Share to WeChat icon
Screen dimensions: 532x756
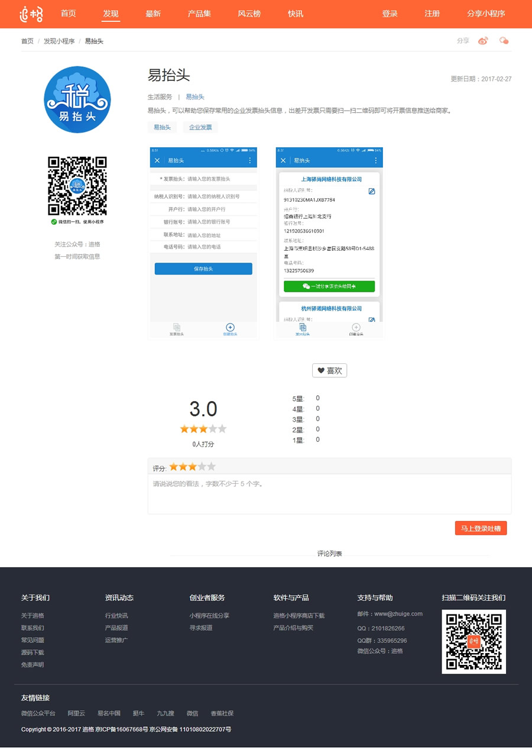point(504,41)
